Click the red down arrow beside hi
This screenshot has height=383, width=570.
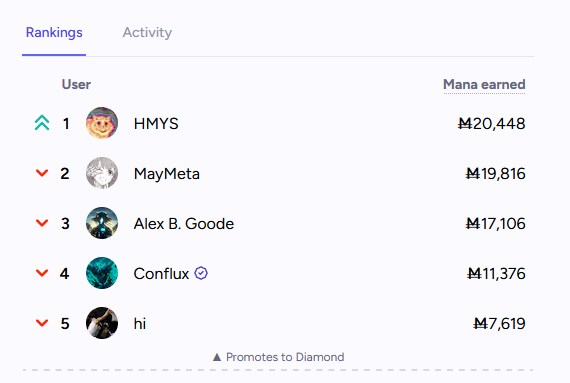point(42,323)
